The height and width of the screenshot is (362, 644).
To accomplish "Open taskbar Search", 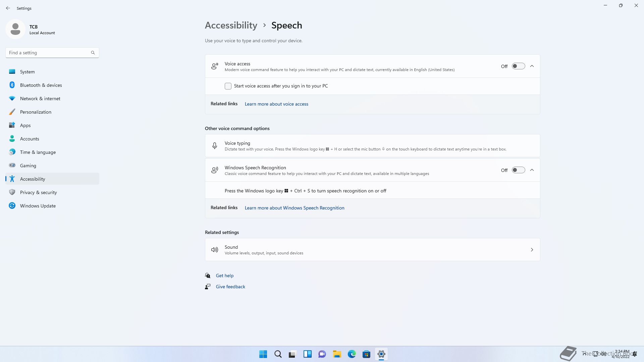I will [278, 354].
